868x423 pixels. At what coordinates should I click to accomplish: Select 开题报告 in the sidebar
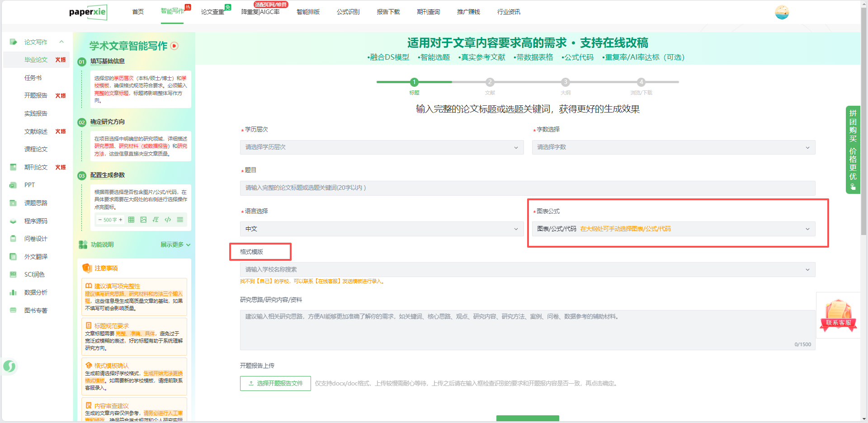pyautogui.click(x=36, y=95)
